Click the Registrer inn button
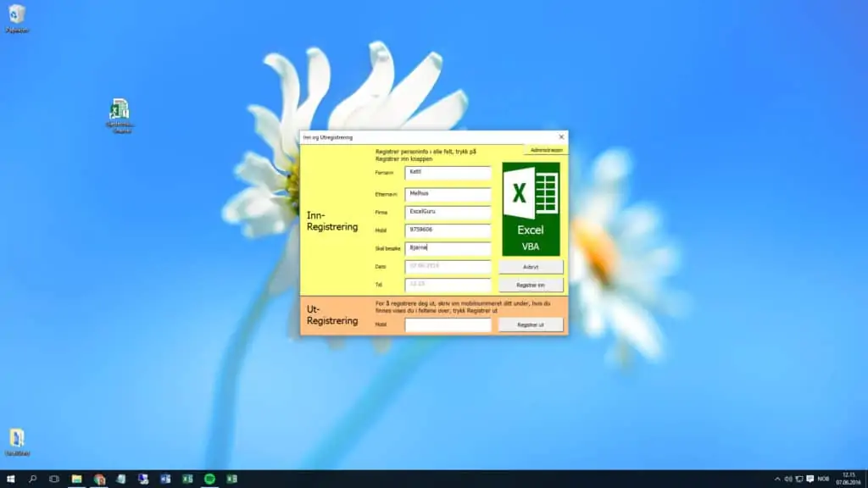Image resolution: width=868 pixels, height=488 pixels. pyautogui.click(x=531, y=285)
